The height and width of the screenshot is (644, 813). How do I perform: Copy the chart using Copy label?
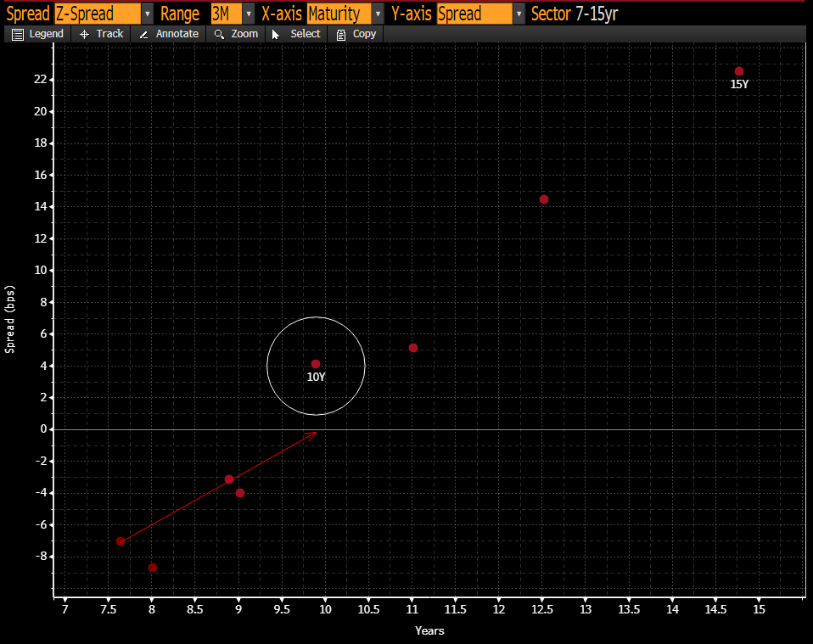point(364,34)
